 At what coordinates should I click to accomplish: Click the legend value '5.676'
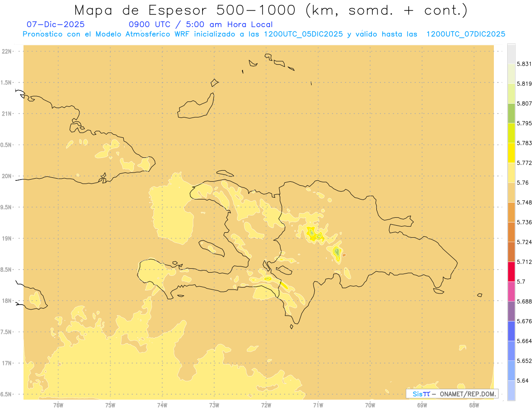point(524,321)
